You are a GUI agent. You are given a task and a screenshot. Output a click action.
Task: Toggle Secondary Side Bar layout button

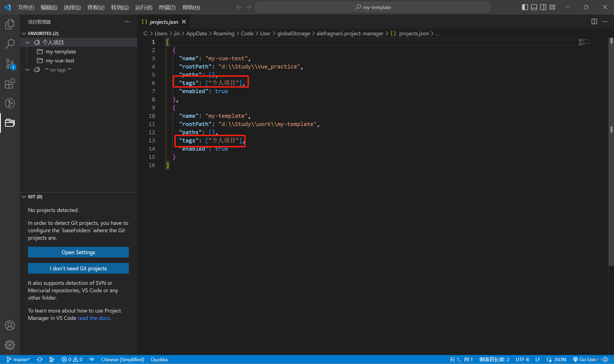pyautogui.click(x=543, y=7)
